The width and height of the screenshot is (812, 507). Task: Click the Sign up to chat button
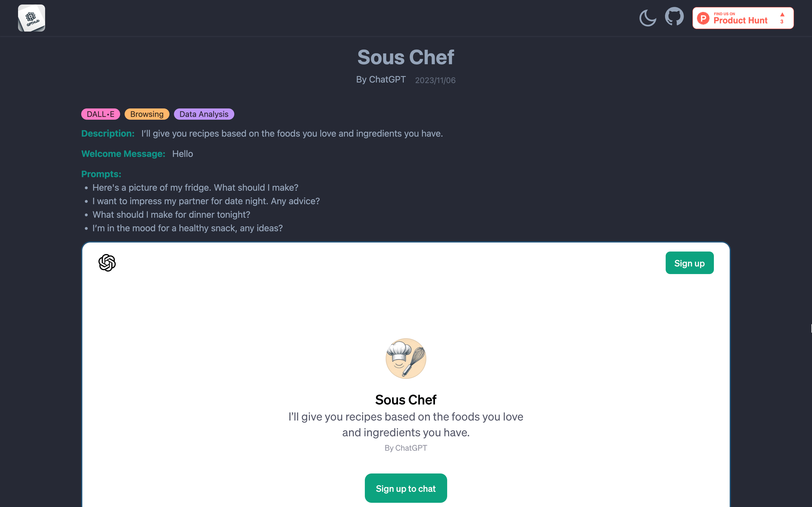pyautogui.click(x=406, y=488)
